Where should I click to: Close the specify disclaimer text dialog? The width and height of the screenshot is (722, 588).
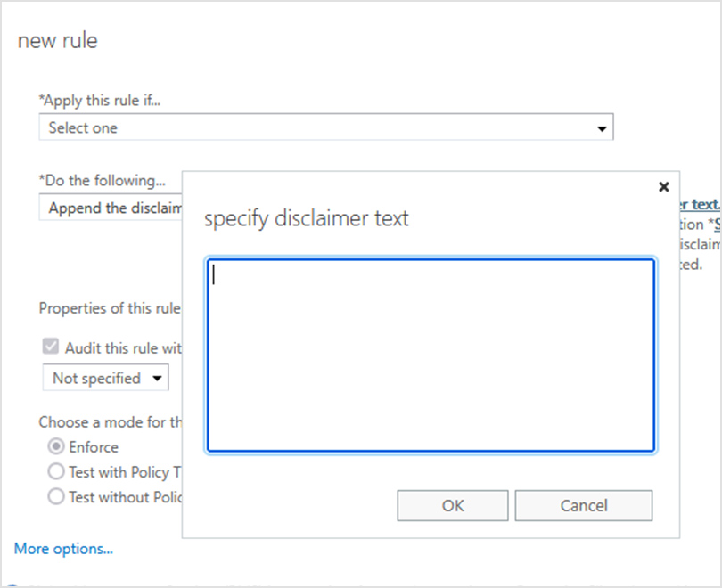coord(663,187)
